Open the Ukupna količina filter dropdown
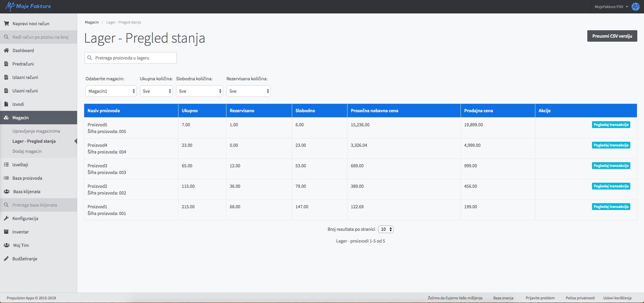The width and height of the screenshot is (644, 303). click(x=156, y=91)
